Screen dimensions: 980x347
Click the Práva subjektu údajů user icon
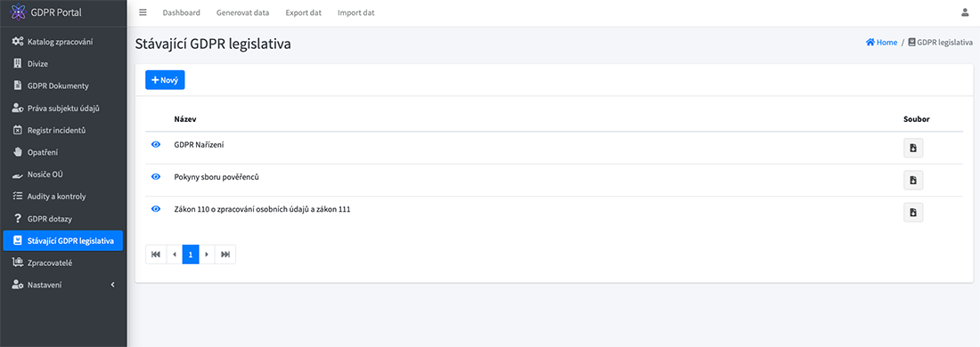click(18, 108)
